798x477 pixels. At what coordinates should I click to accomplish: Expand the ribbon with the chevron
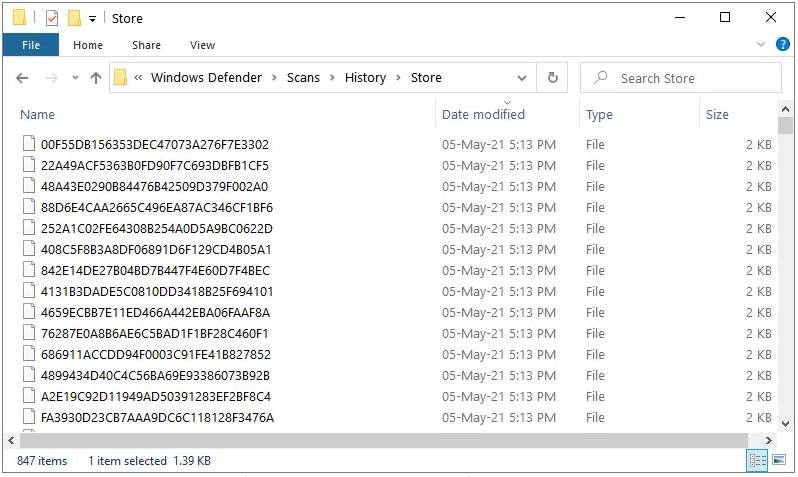761,44
